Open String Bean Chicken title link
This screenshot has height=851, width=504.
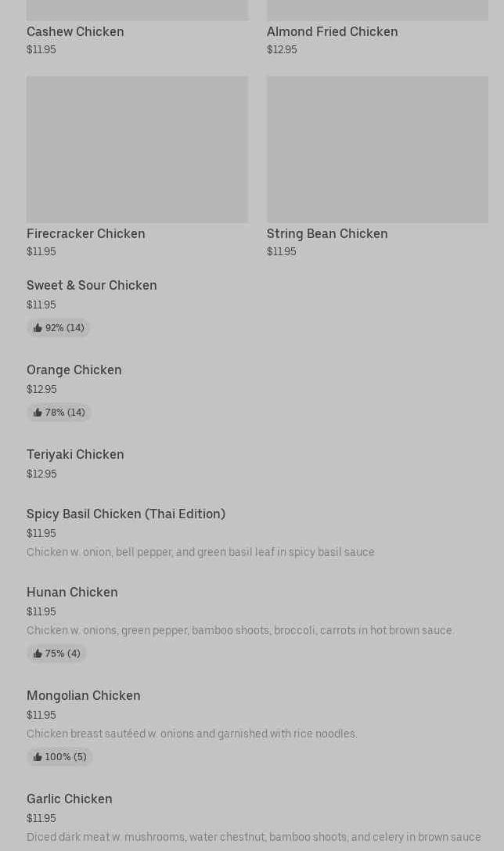[327, 233]
